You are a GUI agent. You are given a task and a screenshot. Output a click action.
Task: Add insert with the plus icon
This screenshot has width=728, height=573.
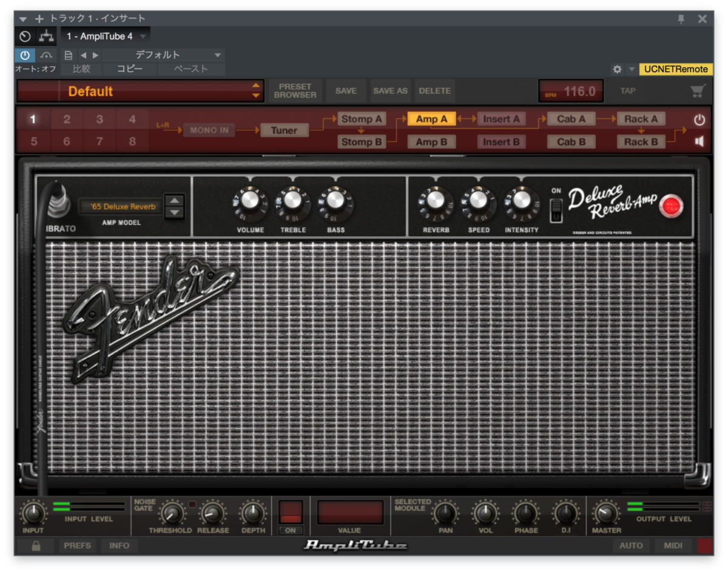pos(39,19)
